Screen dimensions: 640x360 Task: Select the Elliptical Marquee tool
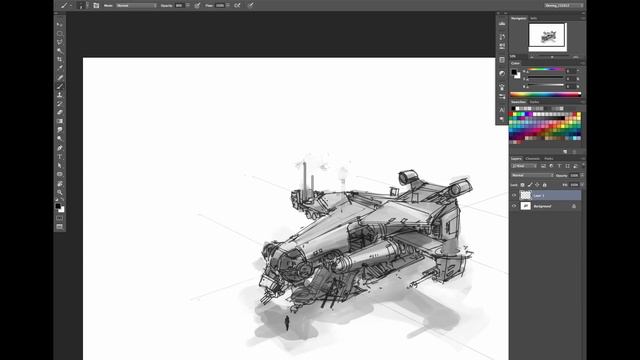60,33
